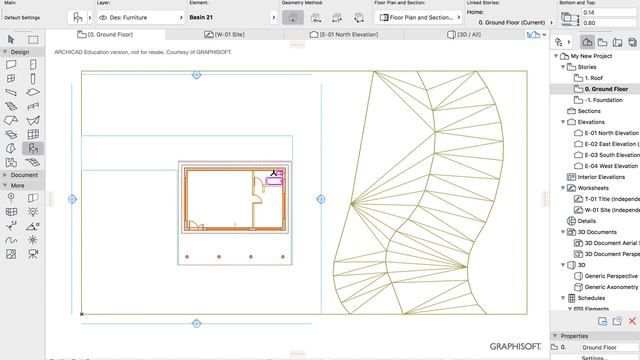640x360 pixels.
Task: Switch Navigator to Project Map
Action: click(587, 42)
